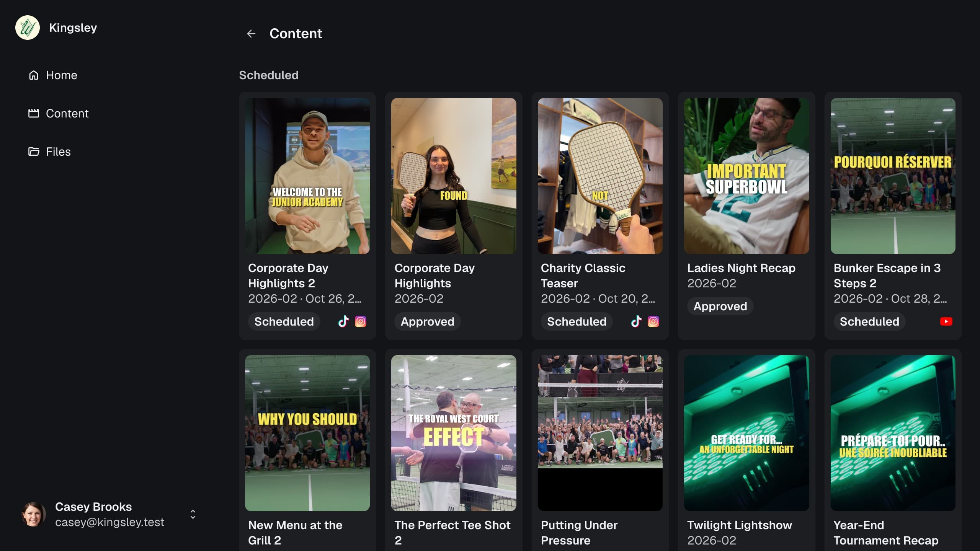
Task: Click the Ladies Night Recap title
Action: pyautogui.click(x=741, y=268)
